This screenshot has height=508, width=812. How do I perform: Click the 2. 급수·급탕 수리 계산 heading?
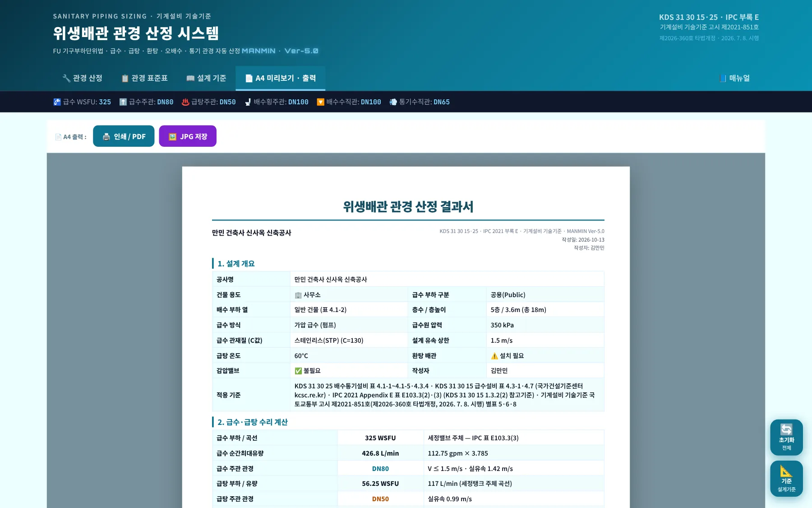(252, 422)
